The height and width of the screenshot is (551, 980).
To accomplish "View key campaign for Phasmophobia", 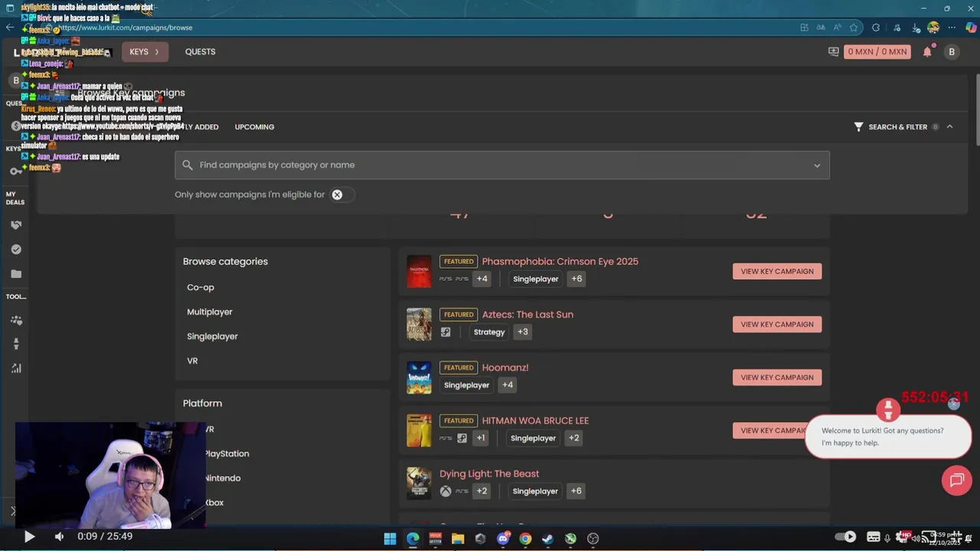I will tap(777, 271).
